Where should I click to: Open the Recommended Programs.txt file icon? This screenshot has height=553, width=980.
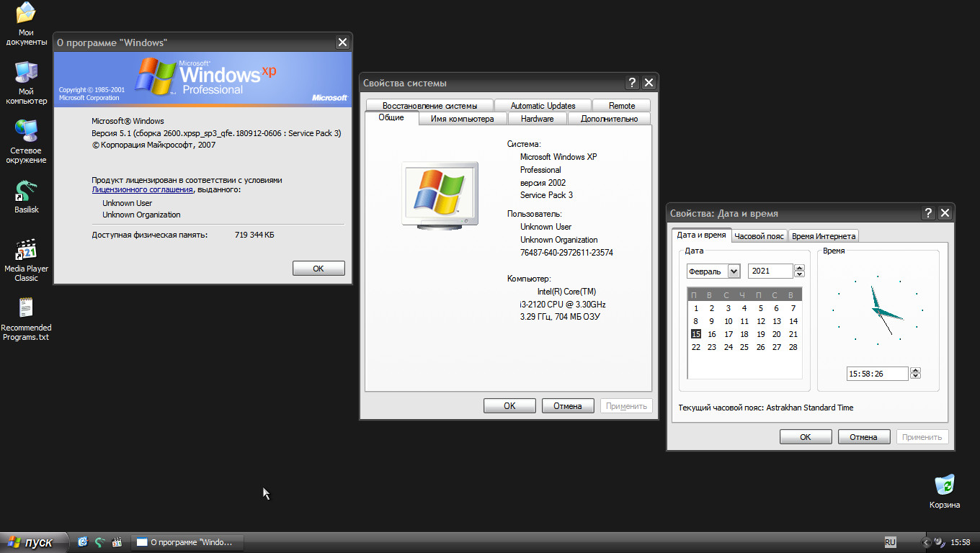point(26,319)
